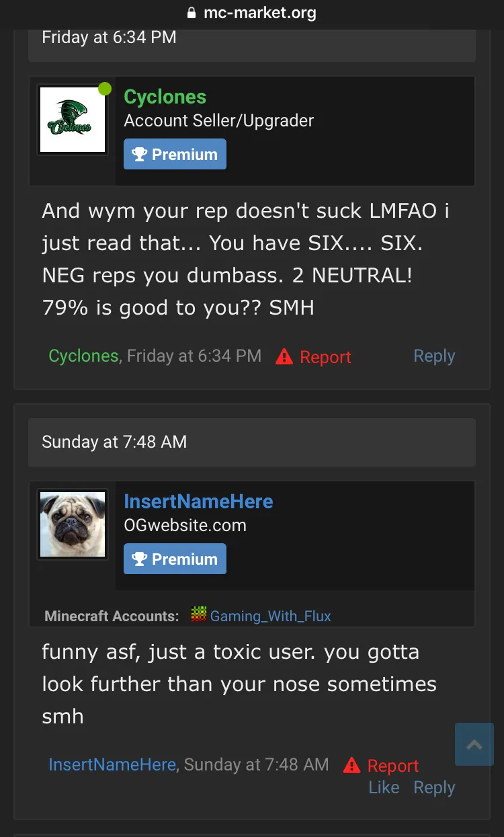This screenshot has width=504, height=837.
Task: Open the InsertNameHere profile username heading
Action: pos(198,502)
